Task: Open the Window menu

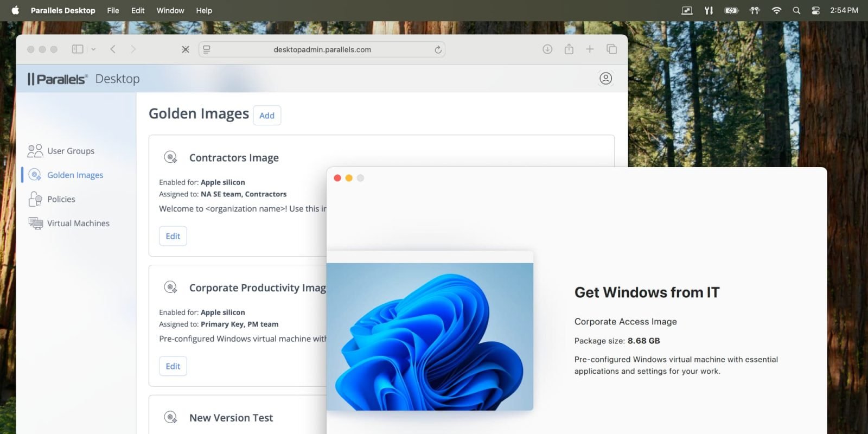Action: pos(170,10)
